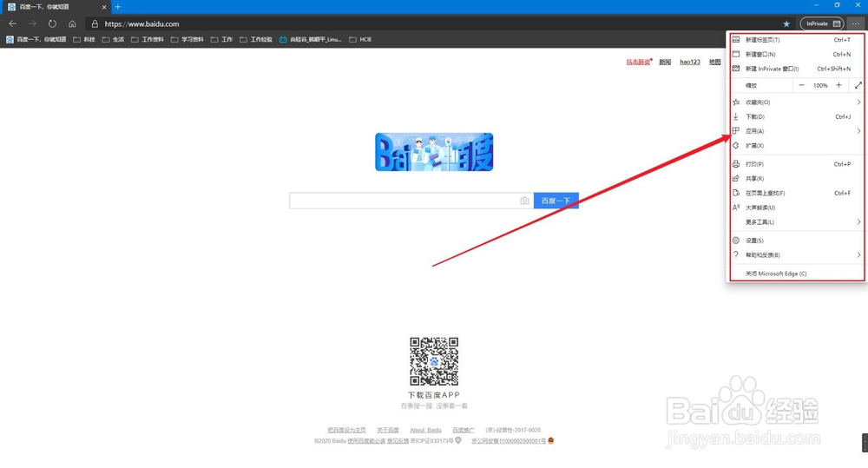Viewport: 868px width, 468px height.
Task: Decrease zoom with the minus button
Action: [801, 85]
